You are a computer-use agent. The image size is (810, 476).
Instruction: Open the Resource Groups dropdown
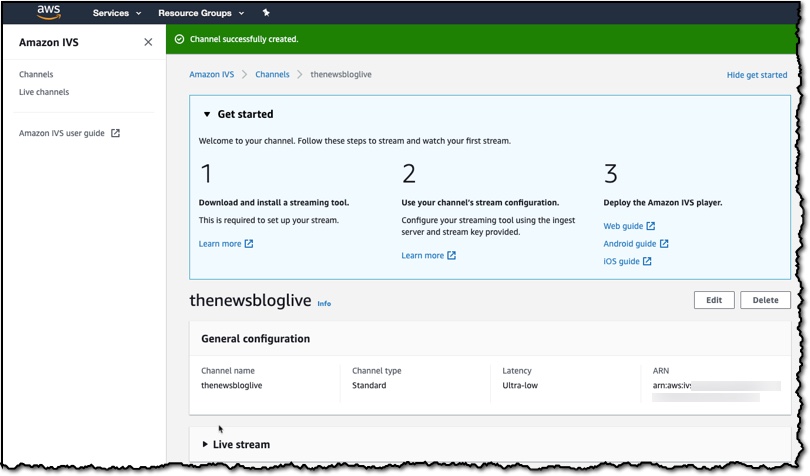coord(201,13)
